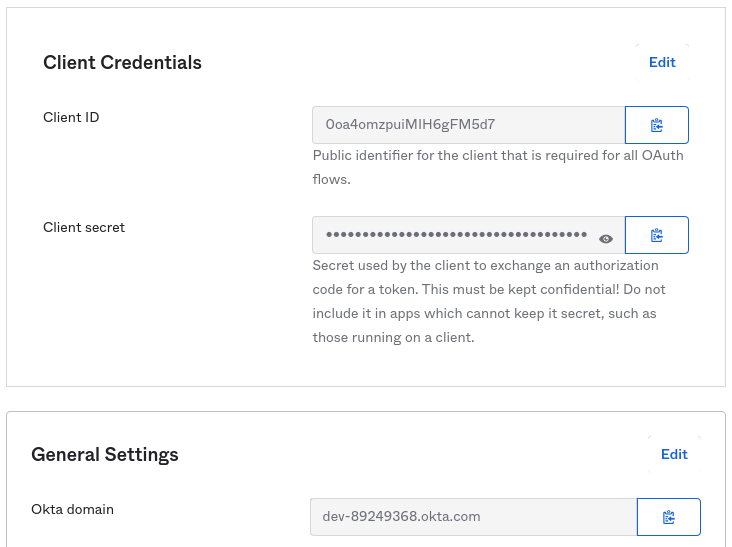Focus the masked Client secret field

point(455,235)
